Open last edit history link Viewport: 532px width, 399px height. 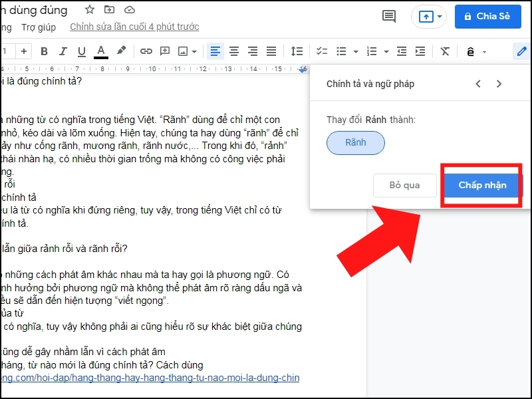[x=134, y=27]
